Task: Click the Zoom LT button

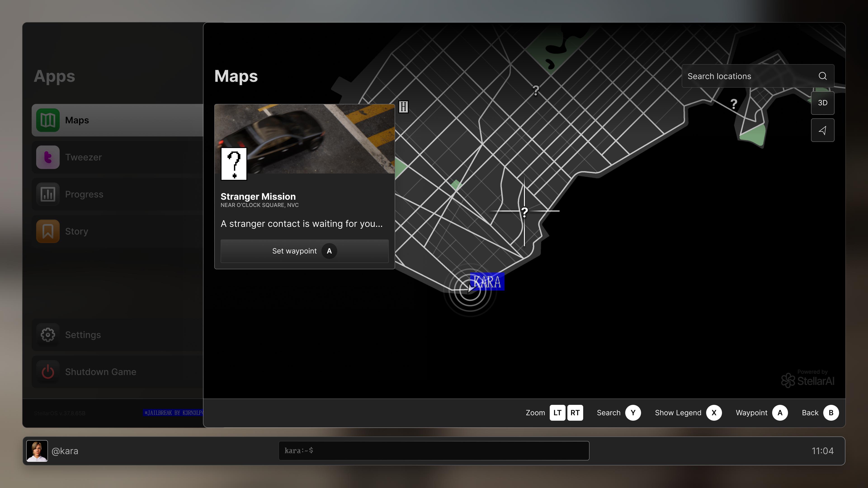Action: tap(557, 413)
